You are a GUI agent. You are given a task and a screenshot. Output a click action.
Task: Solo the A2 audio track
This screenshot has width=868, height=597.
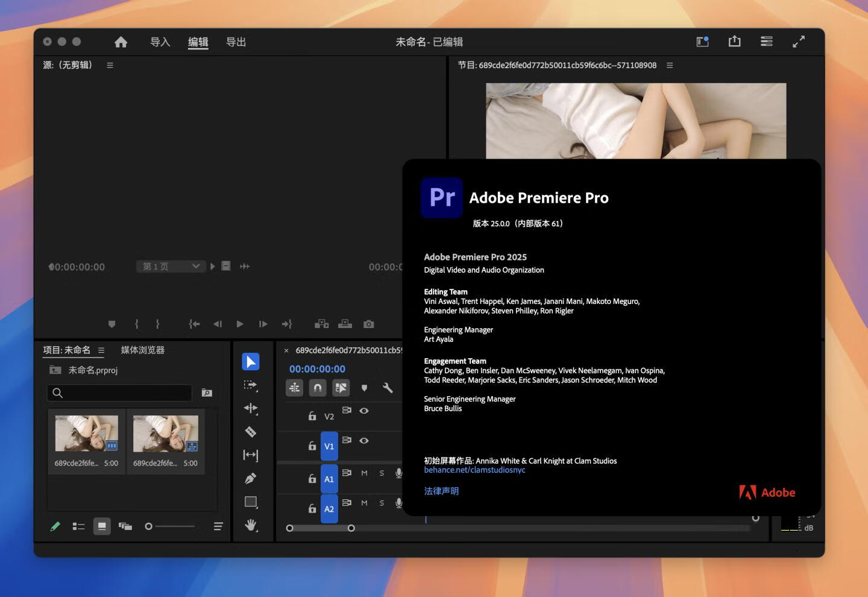(382, 503)
